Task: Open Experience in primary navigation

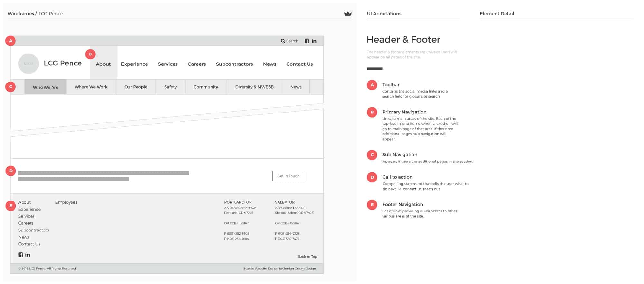Action: pyautogui.click(x=134, y=64)
